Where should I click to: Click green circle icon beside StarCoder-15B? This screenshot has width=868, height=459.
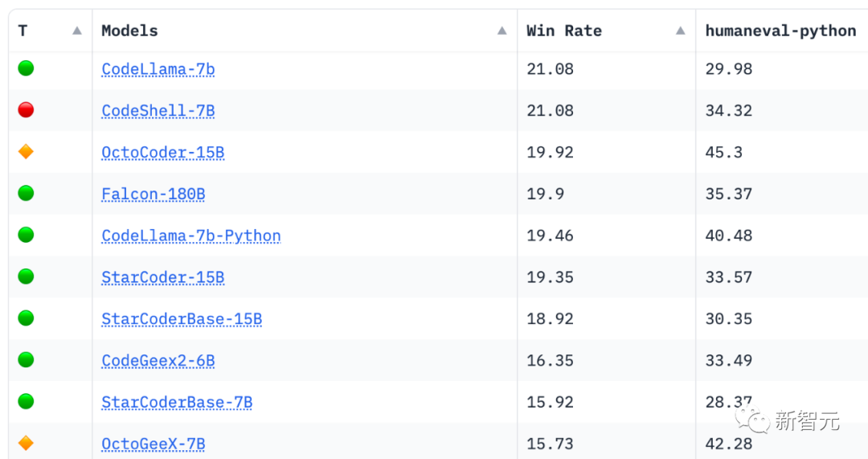[x=26, y=277]
